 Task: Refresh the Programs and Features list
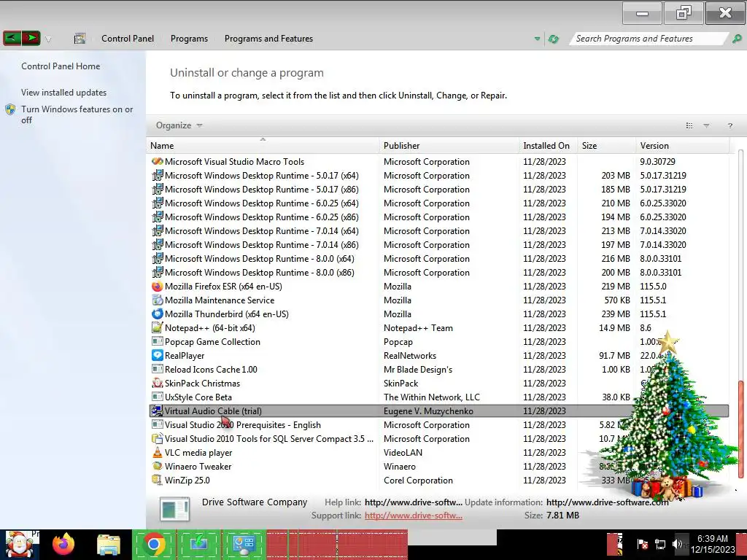coord(553,39)
